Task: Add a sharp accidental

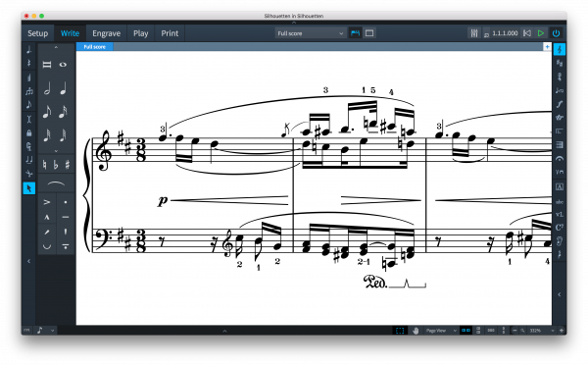Action: point(68,165)
